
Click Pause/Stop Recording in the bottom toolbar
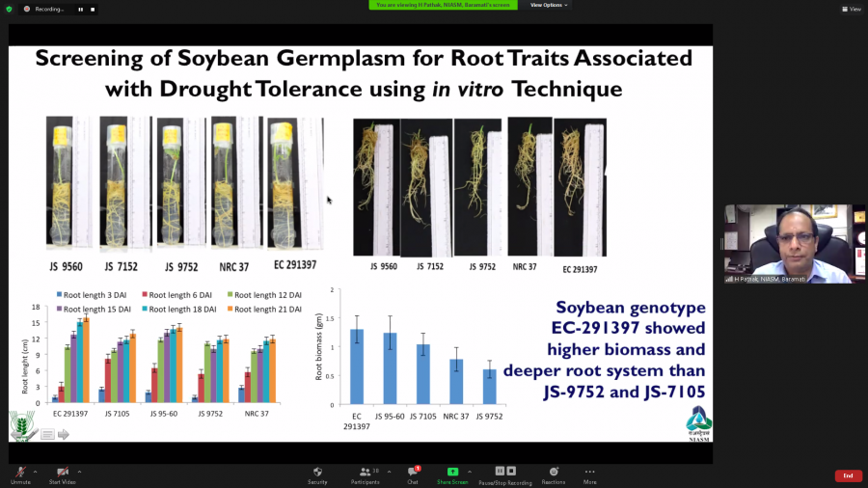(x=506, y=473)
